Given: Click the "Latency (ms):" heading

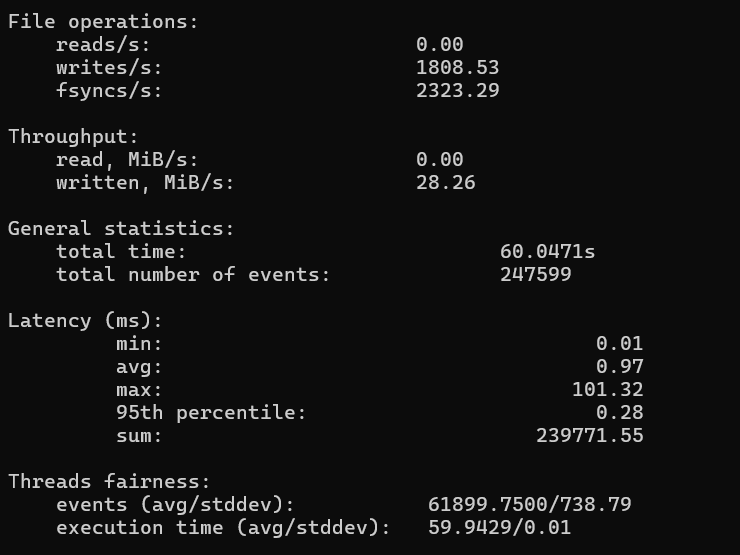Looking at the screenshot, I should (85, 321).
